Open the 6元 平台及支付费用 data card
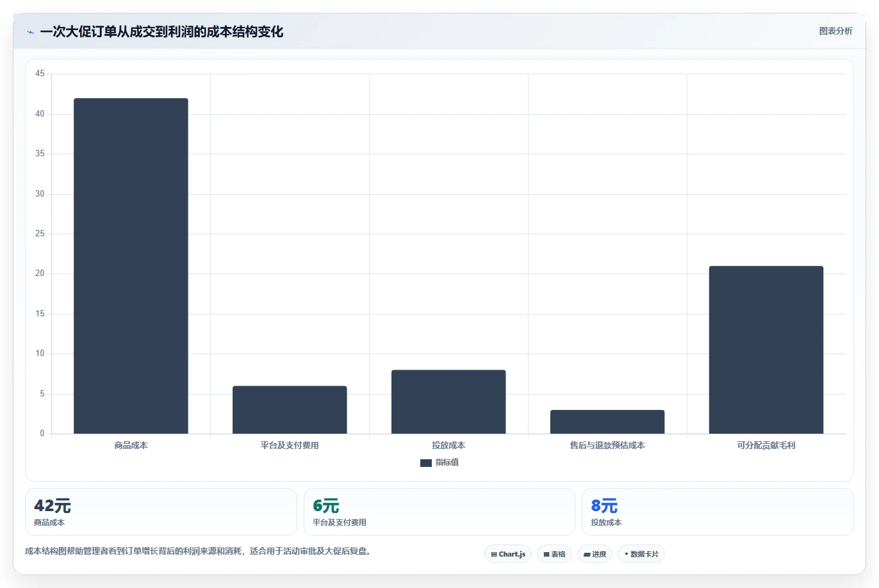The height and width of the screenshot is (588, 879). click(x=439, y=512)
